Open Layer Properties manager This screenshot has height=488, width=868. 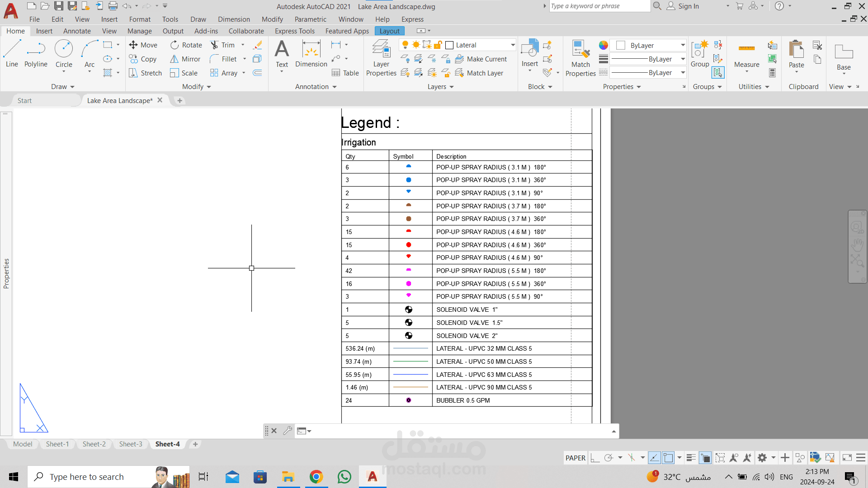click(381, 58)
